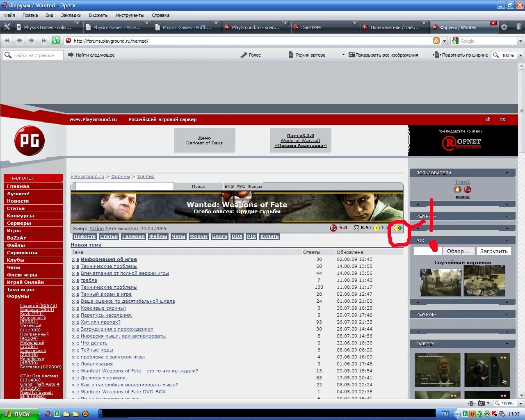Click the add-to-collection disc icon with green plus
Image resolution: width=525 pixels, height=420 pixels.
397,228
